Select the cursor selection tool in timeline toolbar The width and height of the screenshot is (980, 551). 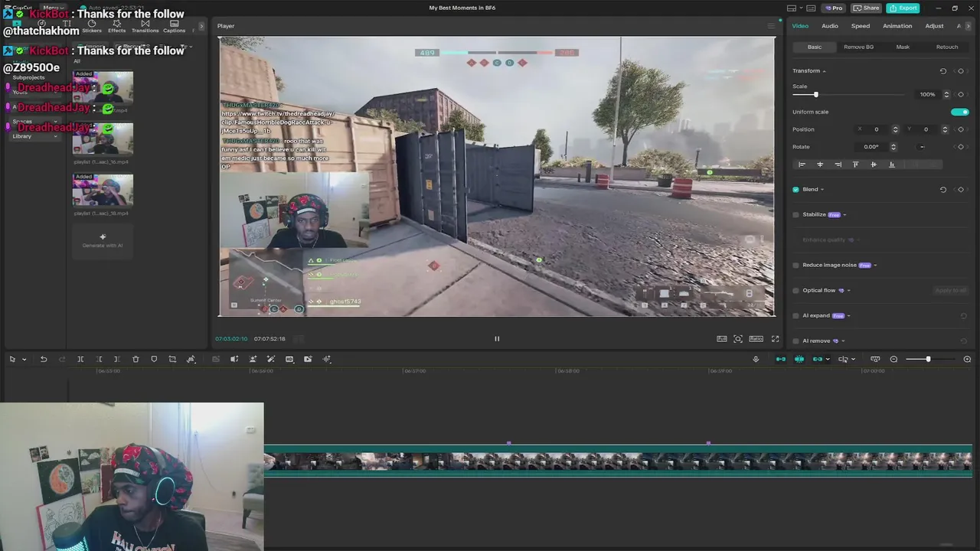(12, 359)
